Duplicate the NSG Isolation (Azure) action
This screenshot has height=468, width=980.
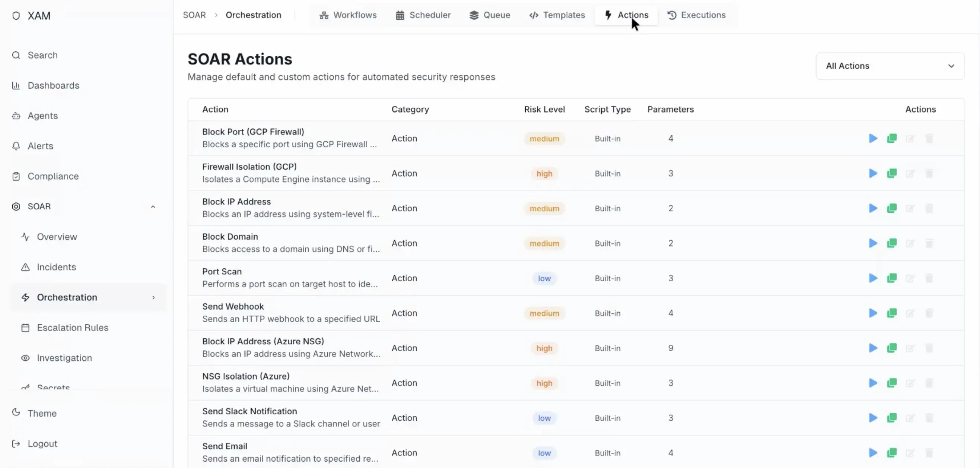pos(892,383)
